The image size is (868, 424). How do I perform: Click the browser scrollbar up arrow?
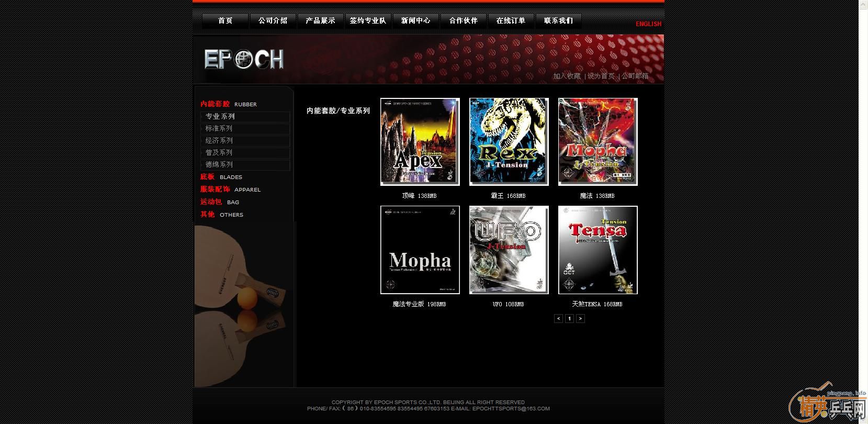[863, 4]
